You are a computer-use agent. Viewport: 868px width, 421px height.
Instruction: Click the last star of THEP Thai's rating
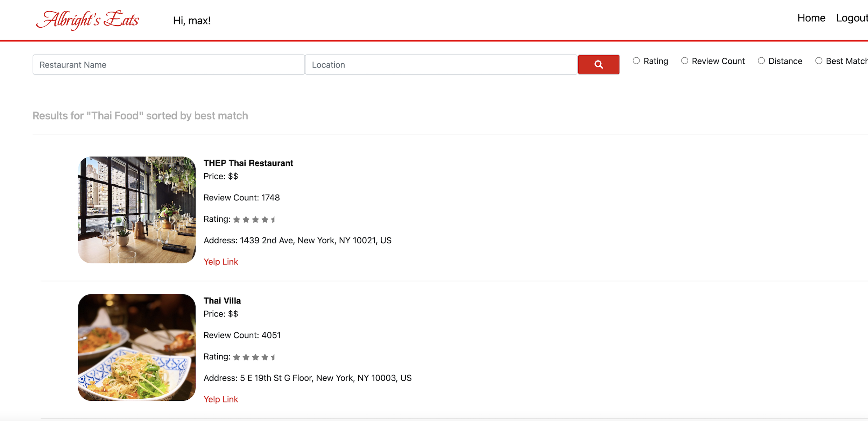[x=273, y=219]
